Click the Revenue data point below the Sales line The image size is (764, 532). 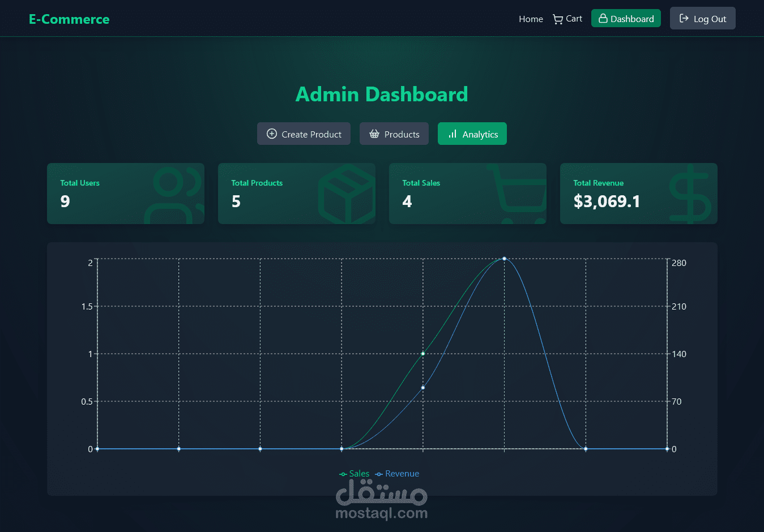pos(423,388)
